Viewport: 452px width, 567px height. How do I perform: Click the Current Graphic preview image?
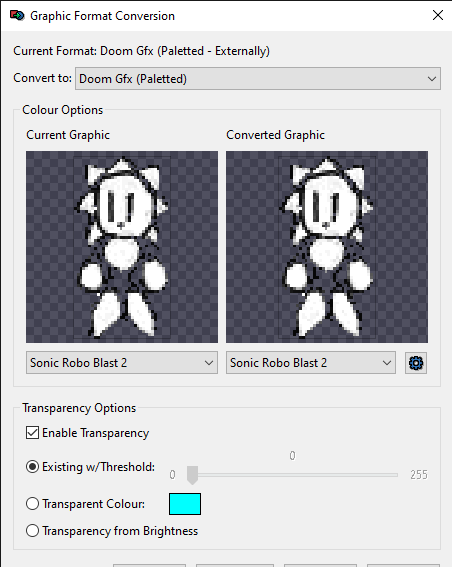click(122, 247)
